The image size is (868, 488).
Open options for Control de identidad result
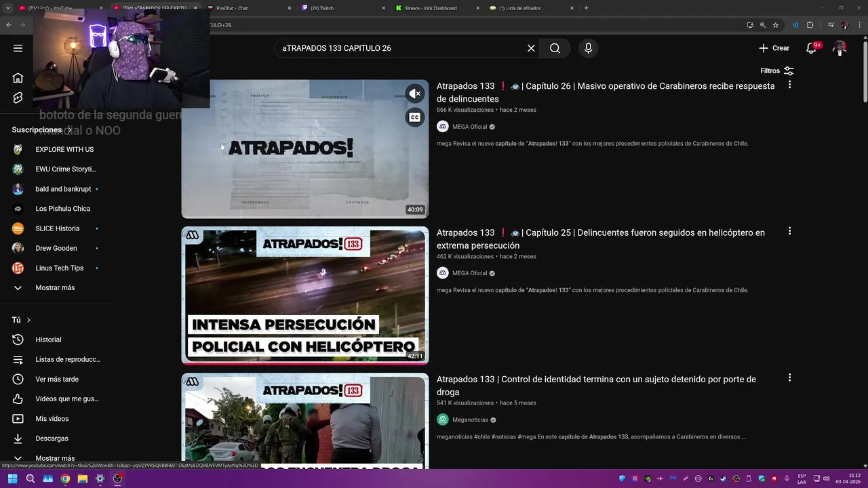[x=789, y=378]
